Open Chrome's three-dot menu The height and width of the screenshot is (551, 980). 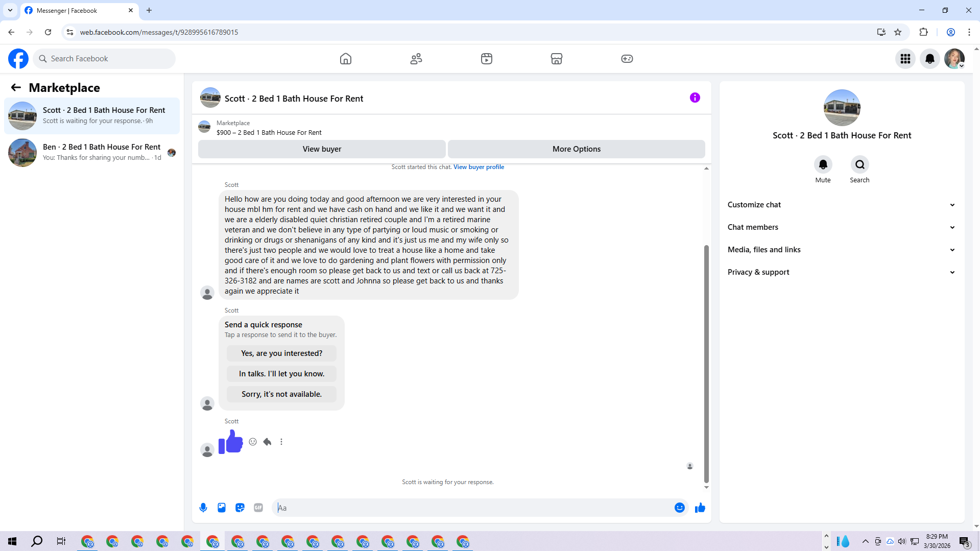(969, 32)
